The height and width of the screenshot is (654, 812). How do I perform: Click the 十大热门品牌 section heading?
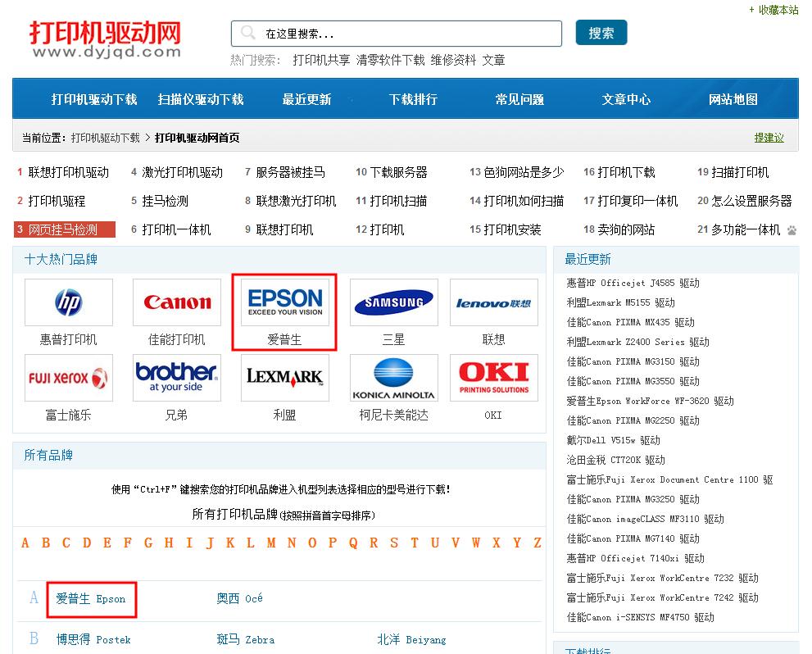(61, 260)
